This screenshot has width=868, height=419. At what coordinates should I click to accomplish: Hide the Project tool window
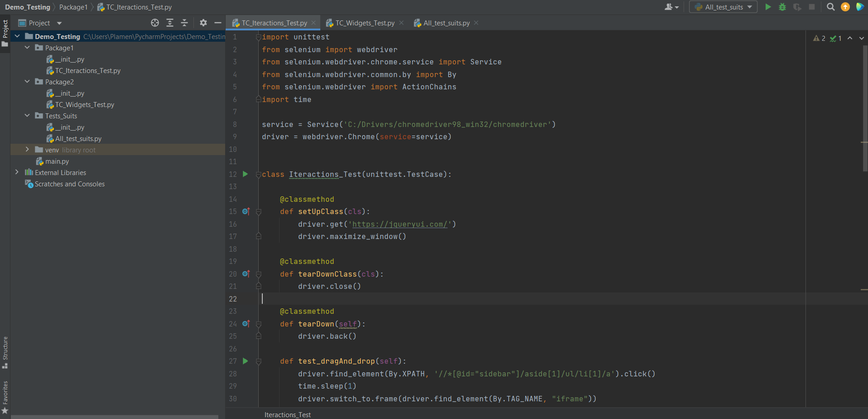217,22
